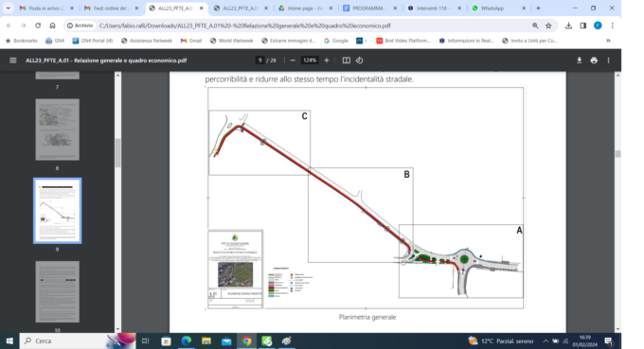Rotate the document counterclockwise
The height and width of the screenshot is (349, 644).
tap(359, 61)
